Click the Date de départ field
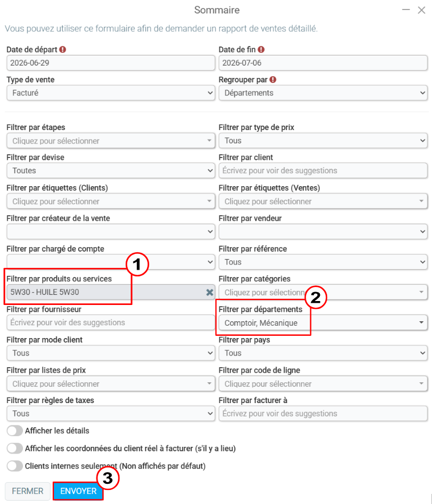Viewport: 432px width, 504px height. [x=111, y=63]
